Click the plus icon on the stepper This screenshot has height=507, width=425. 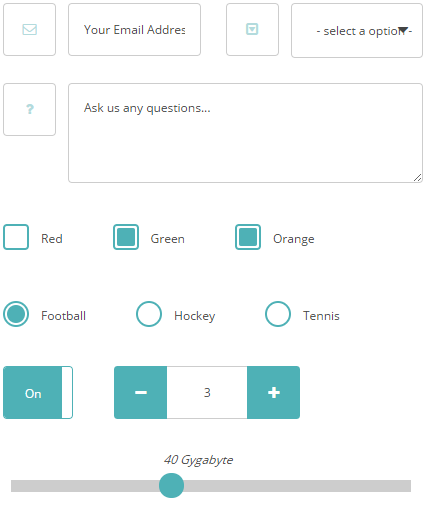273,392
